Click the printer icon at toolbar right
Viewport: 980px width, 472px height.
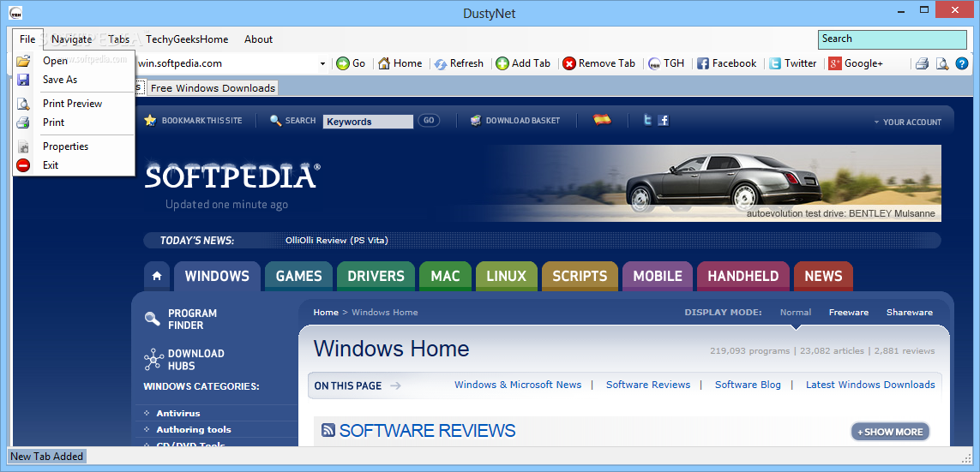tap(923, 63)
